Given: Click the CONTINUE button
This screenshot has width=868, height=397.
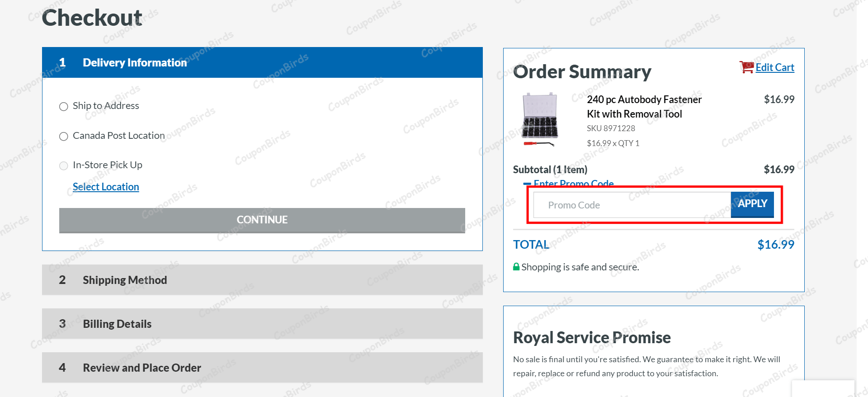Looking at the screenshot, I should coord(262,220).
